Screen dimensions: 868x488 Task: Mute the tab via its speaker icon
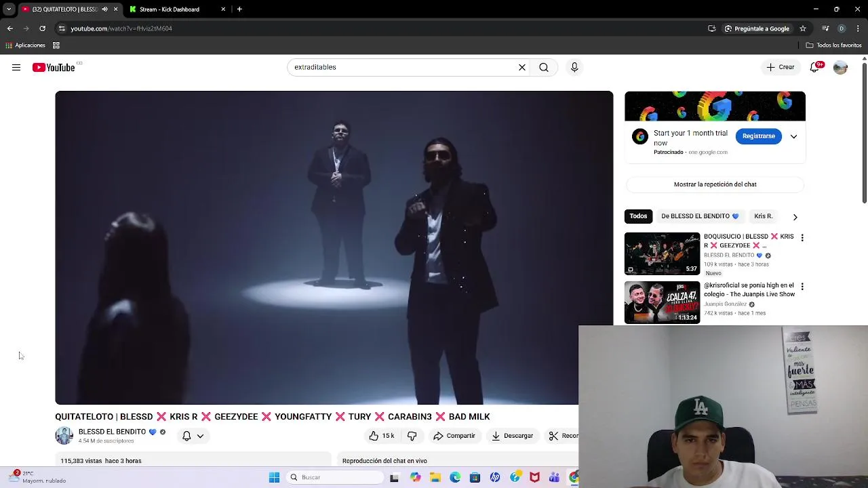(104, 9)
